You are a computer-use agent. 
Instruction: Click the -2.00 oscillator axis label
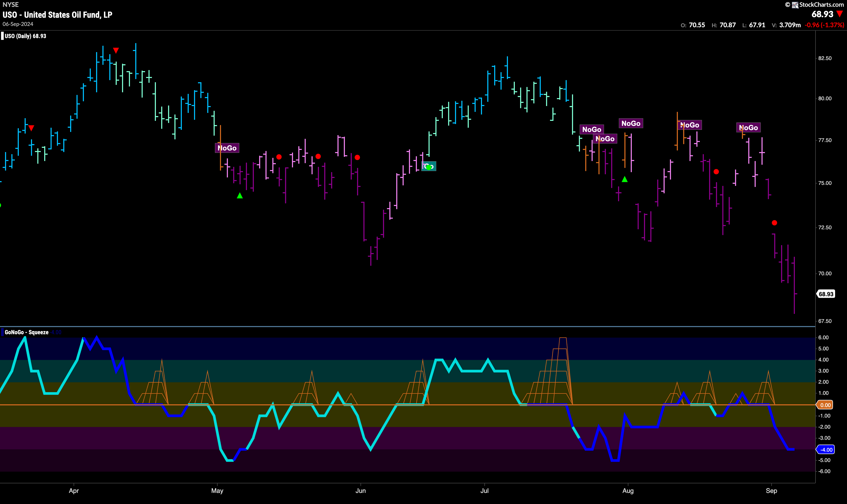[x=824, y=427]
